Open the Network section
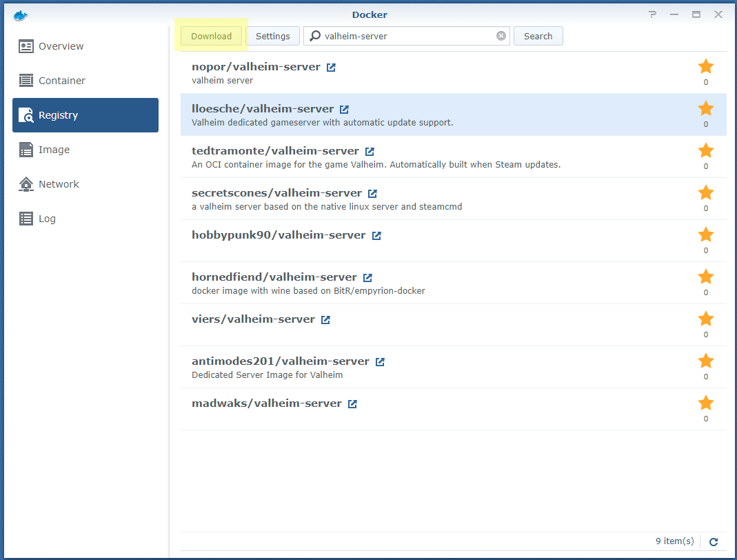 coord(85,184)
